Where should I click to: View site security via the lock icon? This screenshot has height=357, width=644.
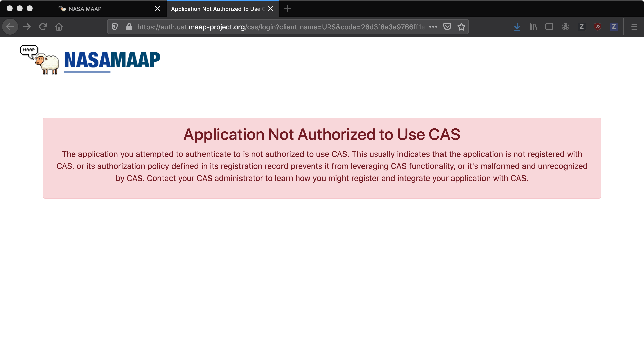click(x=129, y=27)
